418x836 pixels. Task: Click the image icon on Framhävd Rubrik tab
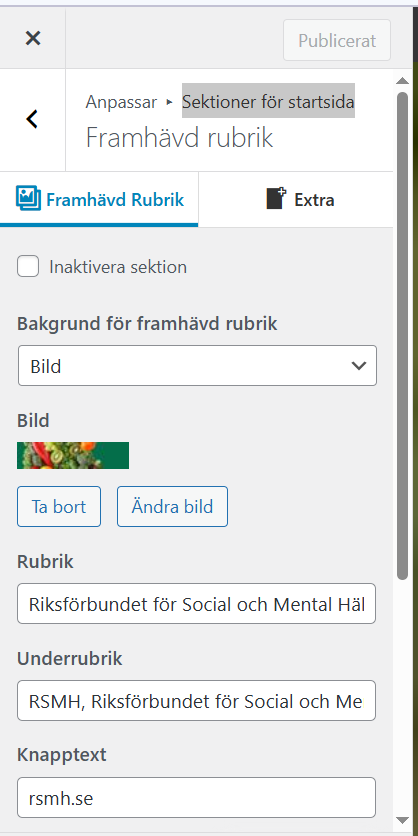(28, 198)
